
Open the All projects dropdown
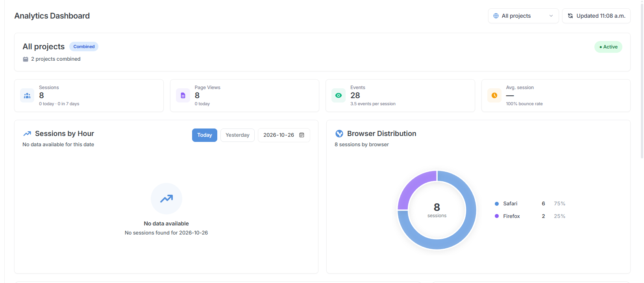point(523,16)
